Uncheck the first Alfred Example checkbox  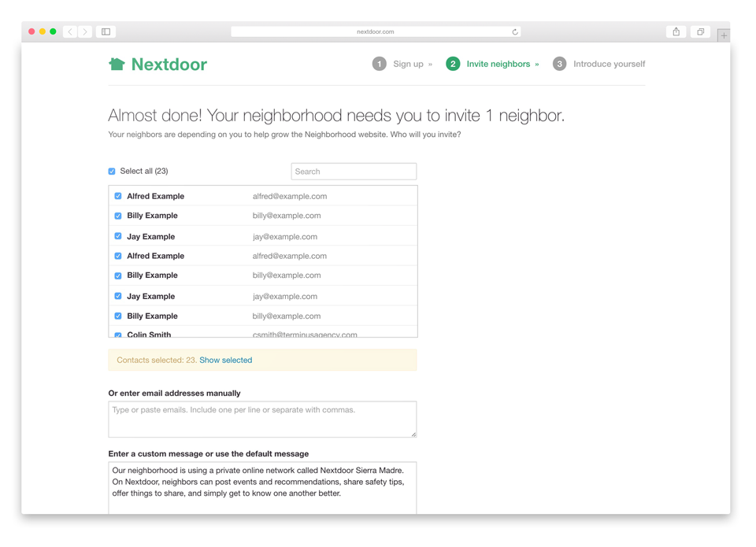(118, 196)
